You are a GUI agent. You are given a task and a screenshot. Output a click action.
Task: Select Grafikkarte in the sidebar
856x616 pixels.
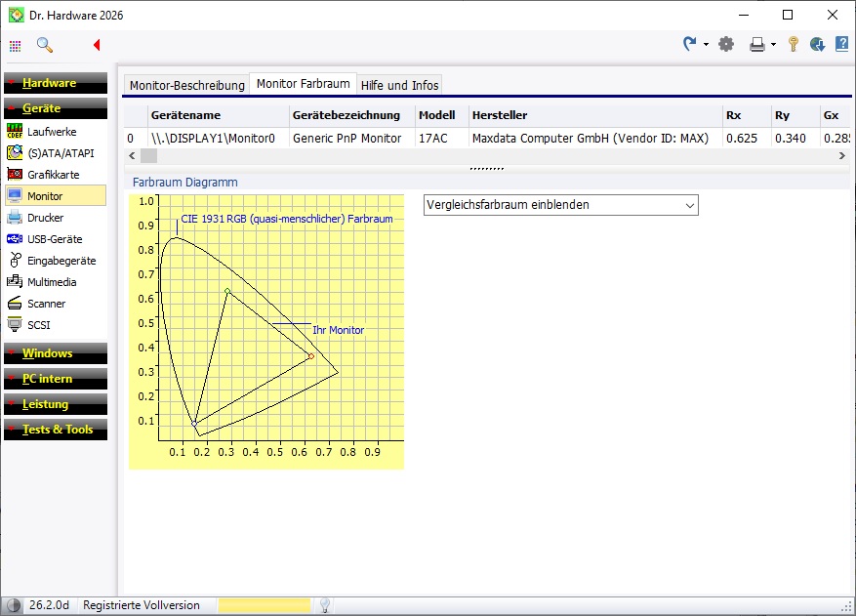55,175
